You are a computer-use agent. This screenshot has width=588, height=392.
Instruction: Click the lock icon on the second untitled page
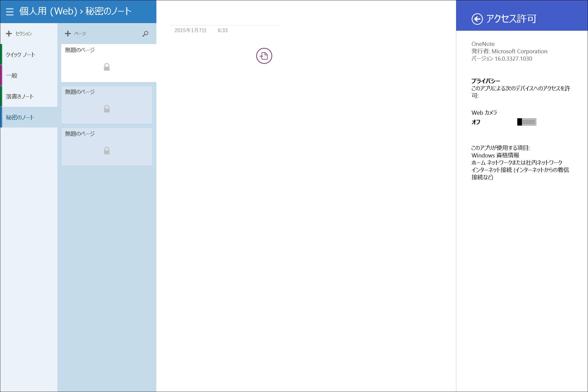[107, 109]
